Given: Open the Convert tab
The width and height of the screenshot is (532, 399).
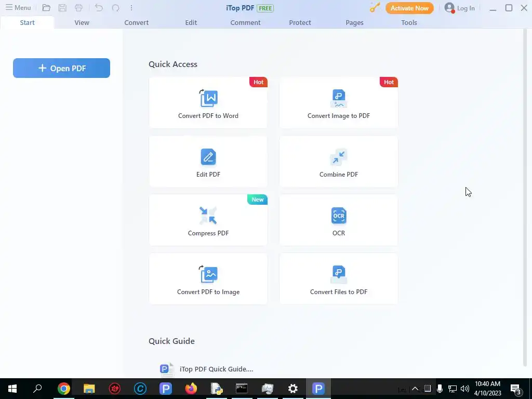Looking at the screenshot, I should pyautogui.click(x=137, y=22).
